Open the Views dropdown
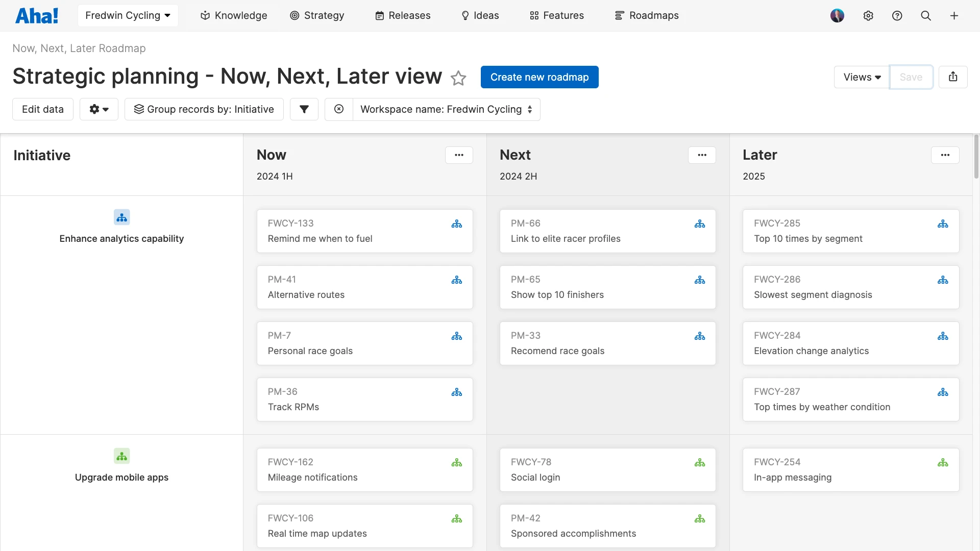The height and width of the screenshot is (551, 980). click(x=861, y=77)
